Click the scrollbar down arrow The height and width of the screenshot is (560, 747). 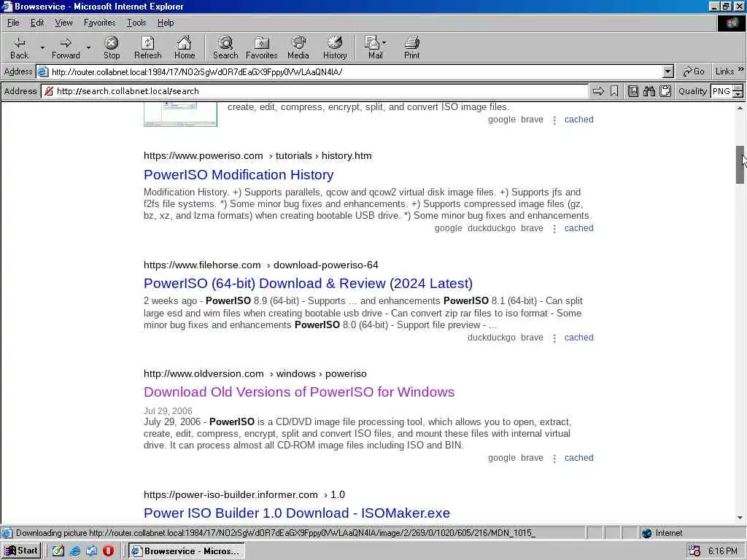pos(740,517)
